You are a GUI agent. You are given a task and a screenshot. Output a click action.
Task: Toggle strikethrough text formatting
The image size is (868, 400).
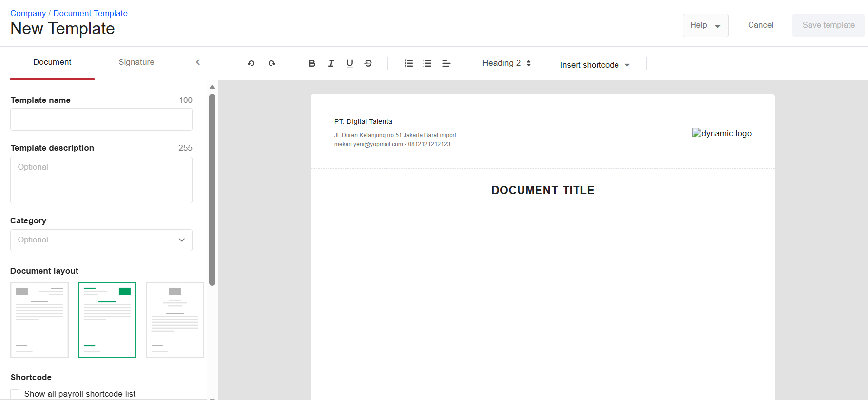368,63
